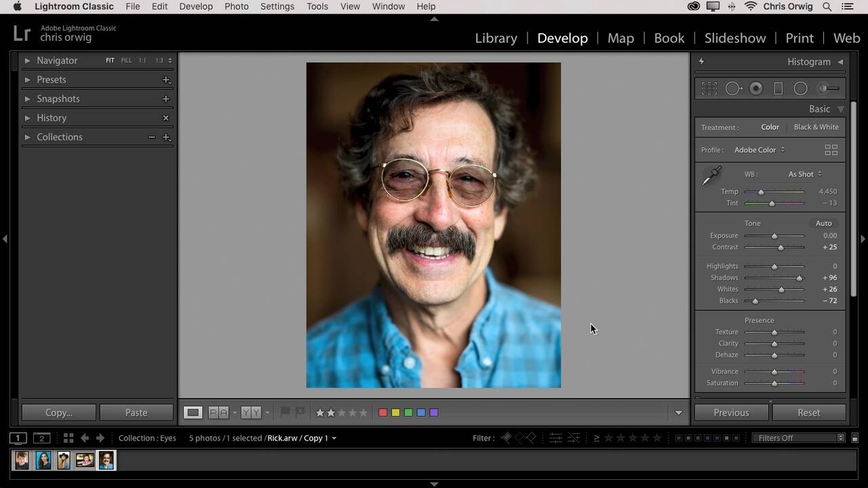Apply the red color label
This screenshot has width=868, height=488.
(382, 412)
